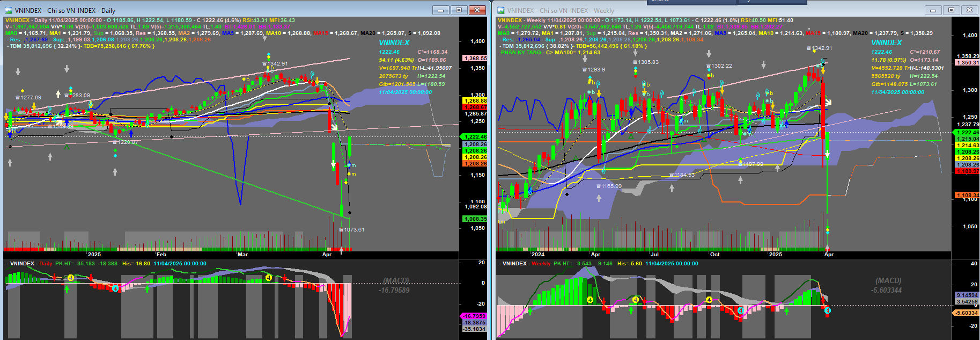
Task: Click the 9.14594 MACD axis label
Action: (x=967, y=295)
